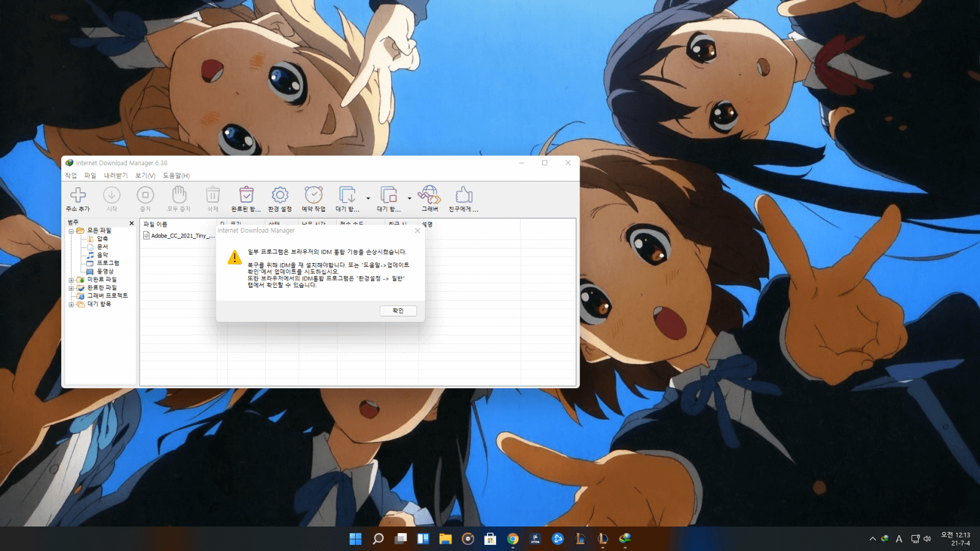Open the 내려받기 menu
Screen dimensions: 980x551
pos(116,176)
